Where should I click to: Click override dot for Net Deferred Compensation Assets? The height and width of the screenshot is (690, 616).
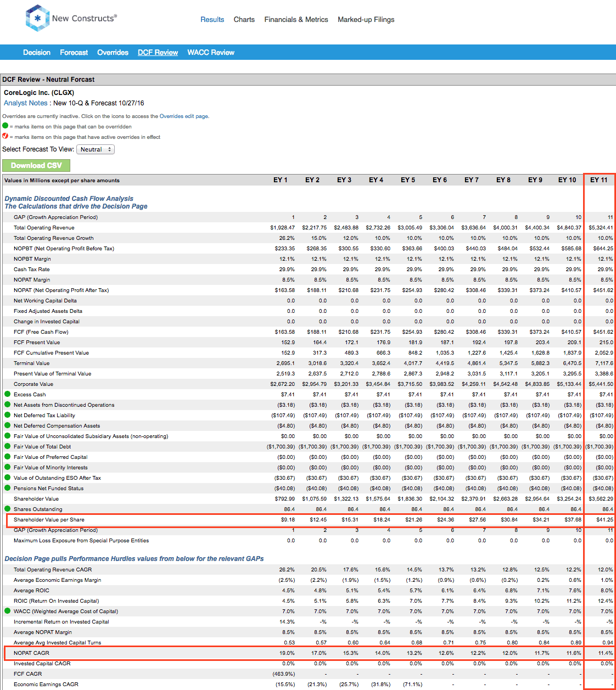[x=7, y=425]
